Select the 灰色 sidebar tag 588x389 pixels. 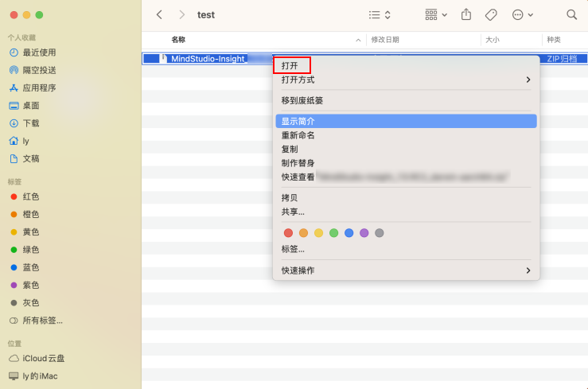click(x=25, y=303)
